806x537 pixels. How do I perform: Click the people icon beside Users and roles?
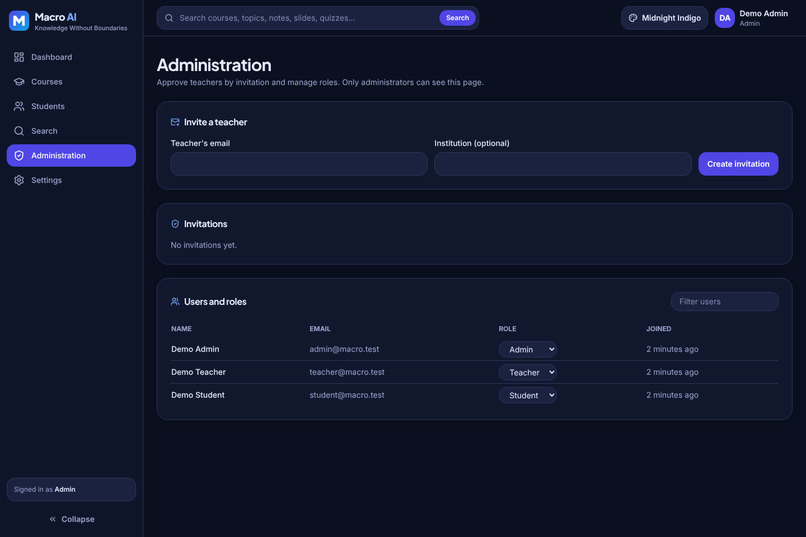[x=175, y=302]
